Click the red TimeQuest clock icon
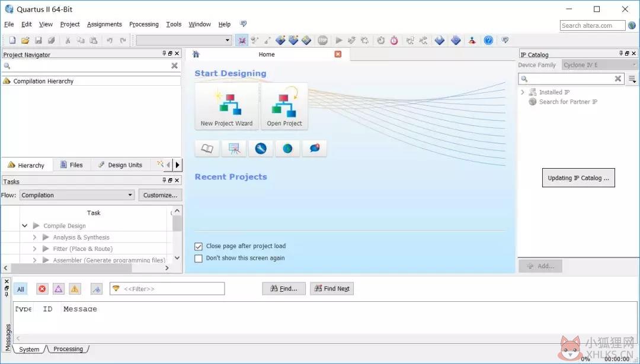The width and height of the screenshot is (640, 364). click(394, 40)
